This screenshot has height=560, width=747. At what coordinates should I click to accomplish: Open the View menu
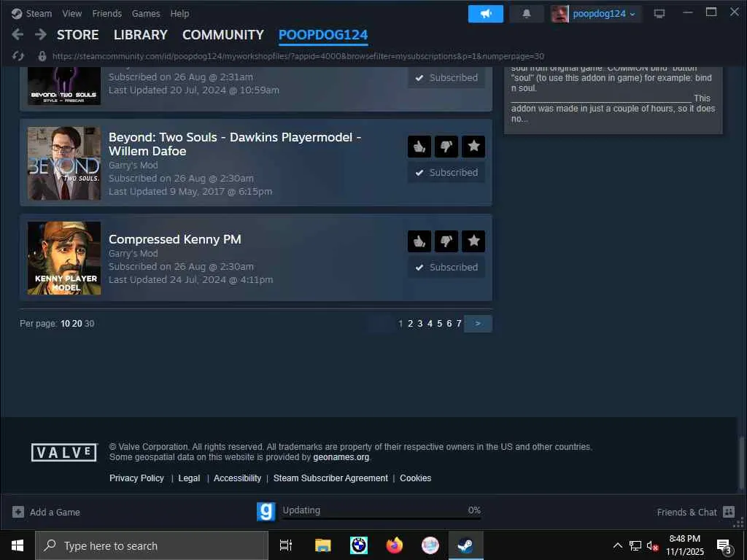[x=72, y=13]
